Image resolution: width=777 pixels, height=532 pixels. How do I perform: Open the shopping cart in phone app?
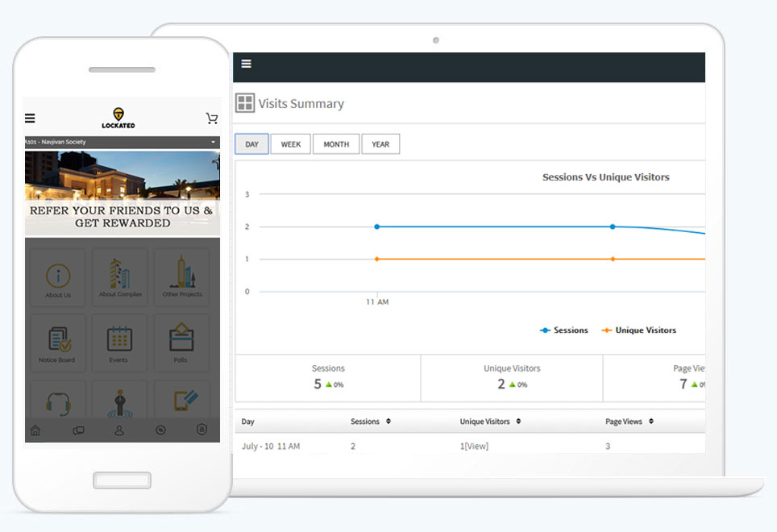pos(212,118)
